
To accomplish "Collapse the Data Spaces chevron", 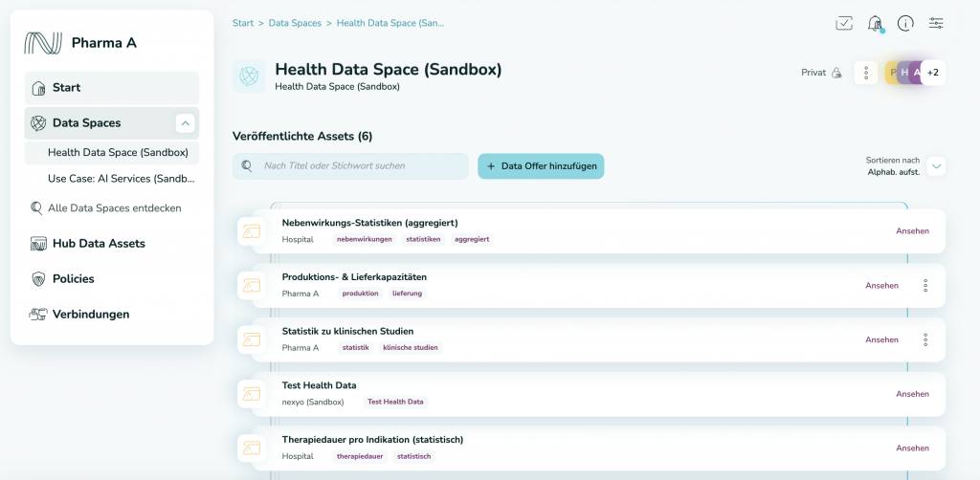I will 185,123.
